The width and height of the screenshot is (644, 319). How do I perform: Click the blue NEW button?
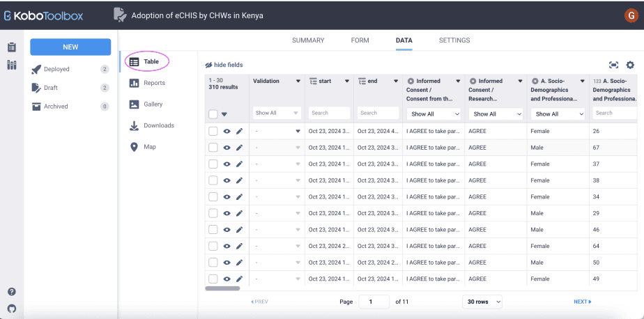pyautogui.click(x=70, y=47)
